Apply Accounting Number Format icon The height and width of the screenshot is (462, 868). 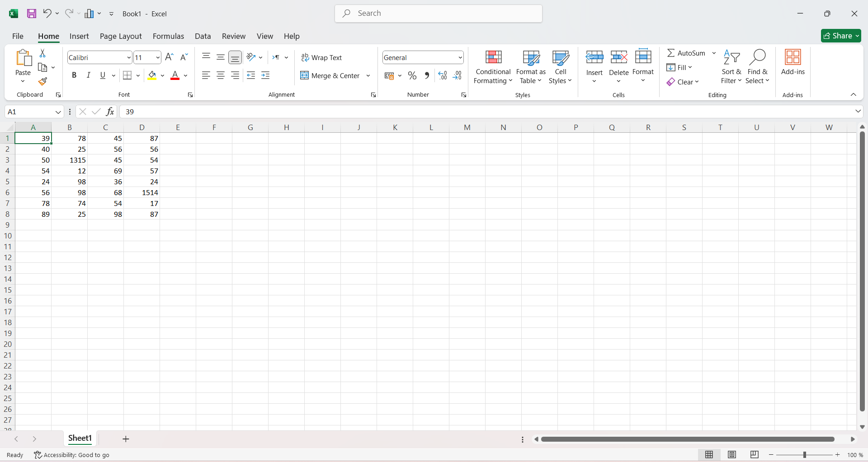click(x=389, y=75)
